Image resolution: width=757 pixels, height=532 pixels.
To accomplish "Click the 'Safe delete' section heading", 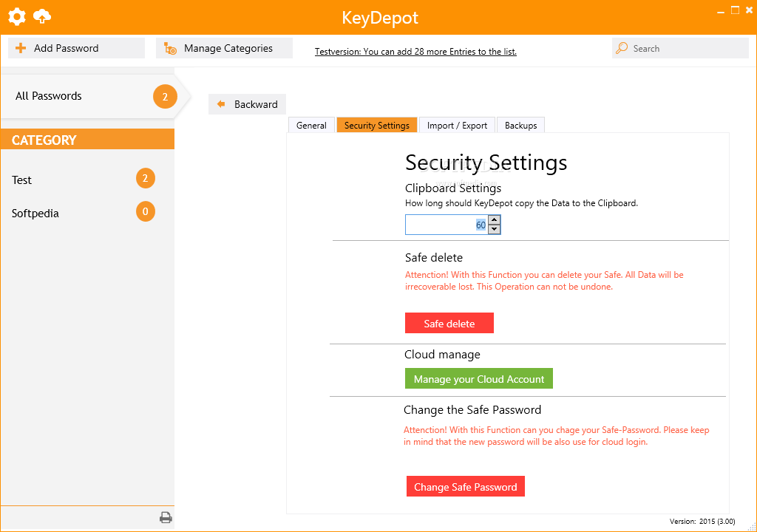I will click(x=433, y=257).
